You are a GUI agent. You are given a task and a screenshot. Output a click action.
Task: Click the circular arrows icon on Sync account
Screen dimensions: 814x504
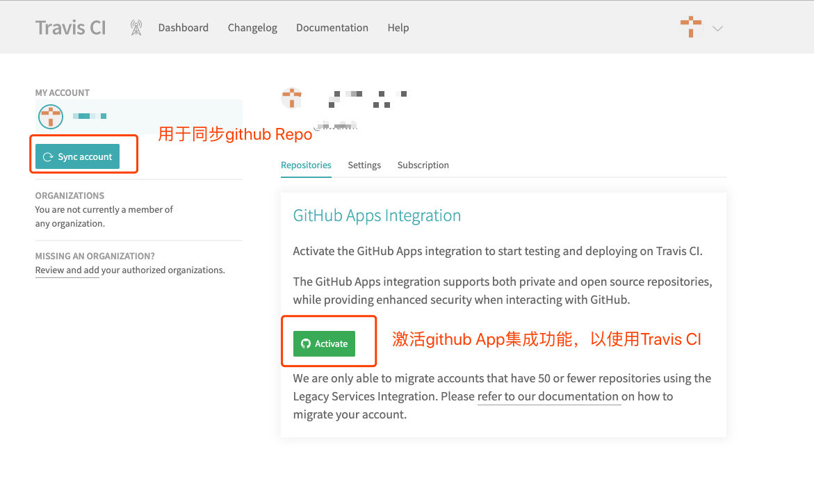pyautogui.click(x=48, y=157)
